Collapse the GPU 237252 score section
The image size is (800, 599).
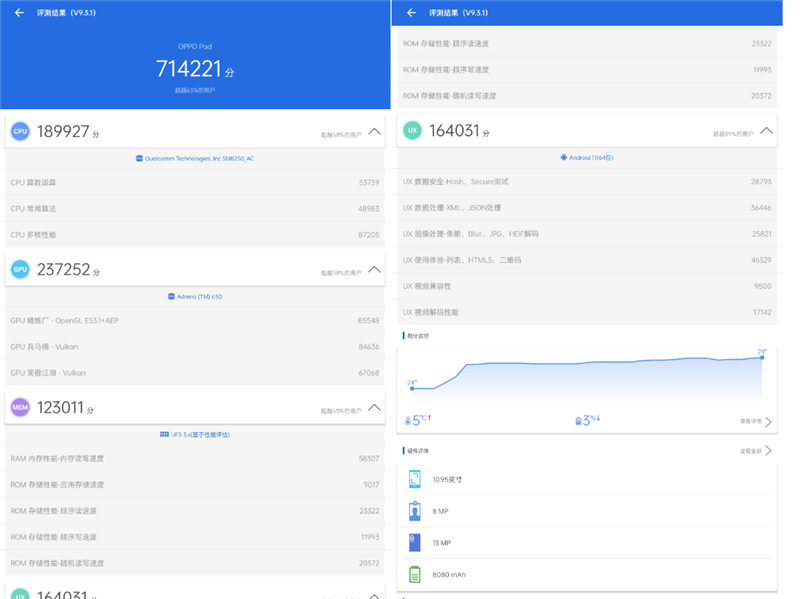point(374,269)
